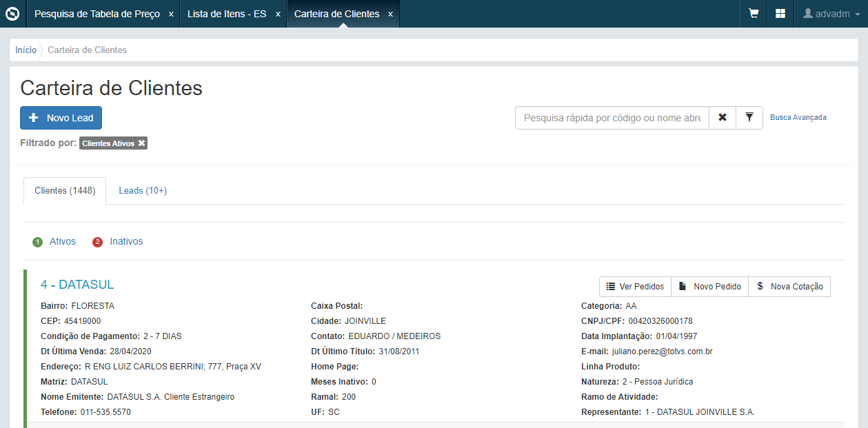The image size is (868, 428).
Task: Switch to Pesquisa de Tabela de Preço tab
Action: click(97, 14)
